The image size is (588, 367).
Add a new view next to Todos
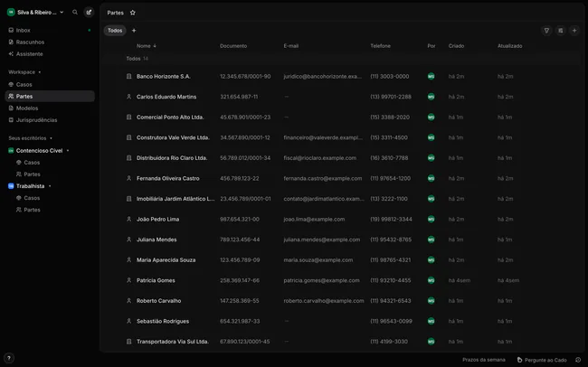(x=134, y=31)
